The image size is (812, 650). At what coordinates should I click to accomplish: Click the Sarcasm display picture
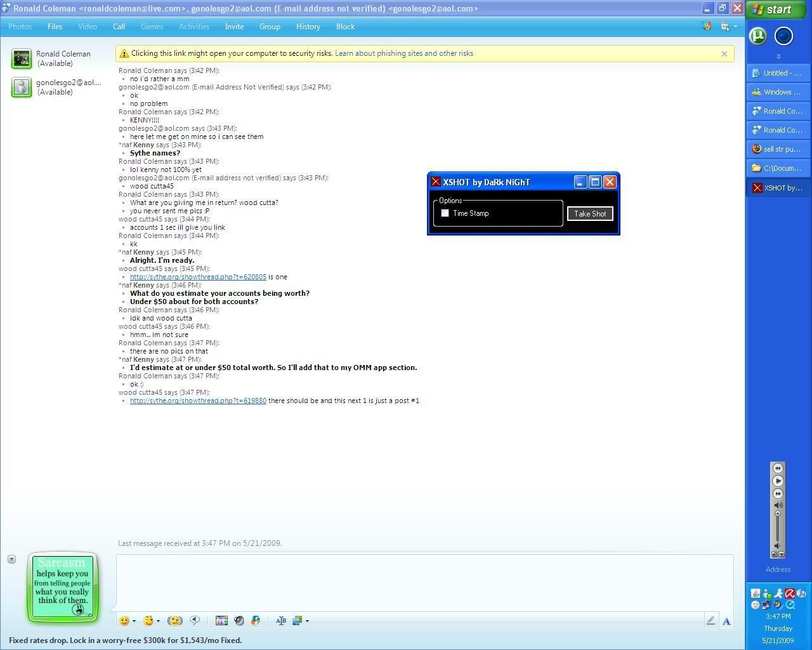tap(62, 587)
